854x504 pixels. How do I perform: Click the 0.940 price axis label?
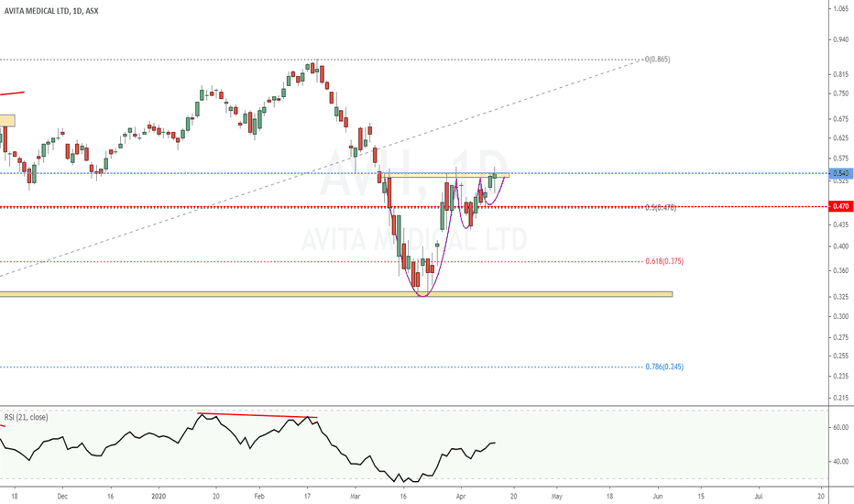click(840, 39)
